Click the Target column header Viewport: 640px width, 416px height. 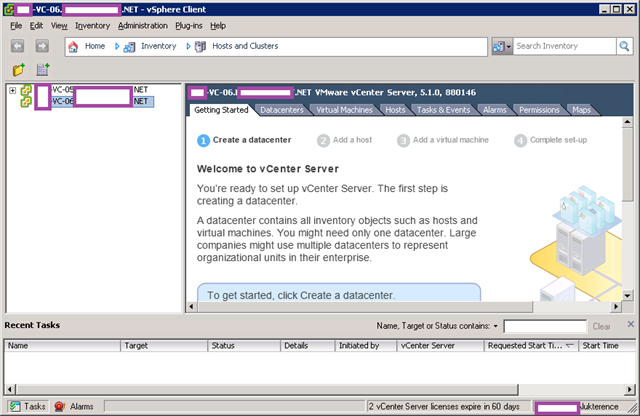[164, 346]
